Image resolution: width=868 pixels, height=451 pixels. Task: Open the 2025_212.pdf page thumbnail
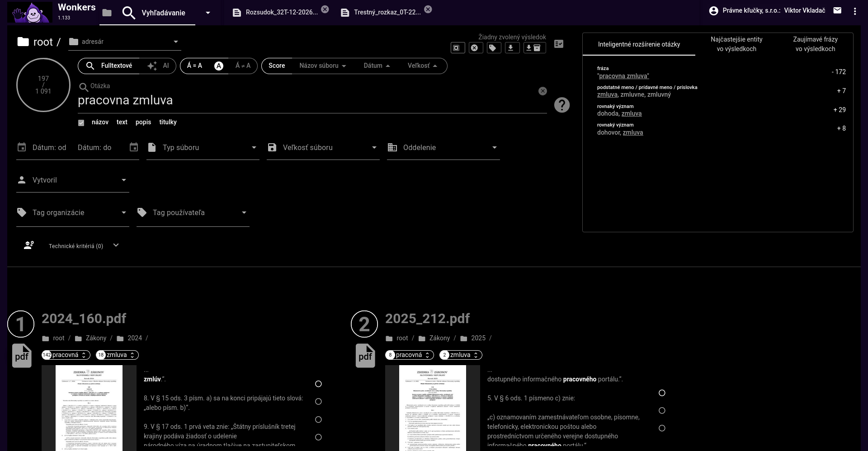pos(433,408)
